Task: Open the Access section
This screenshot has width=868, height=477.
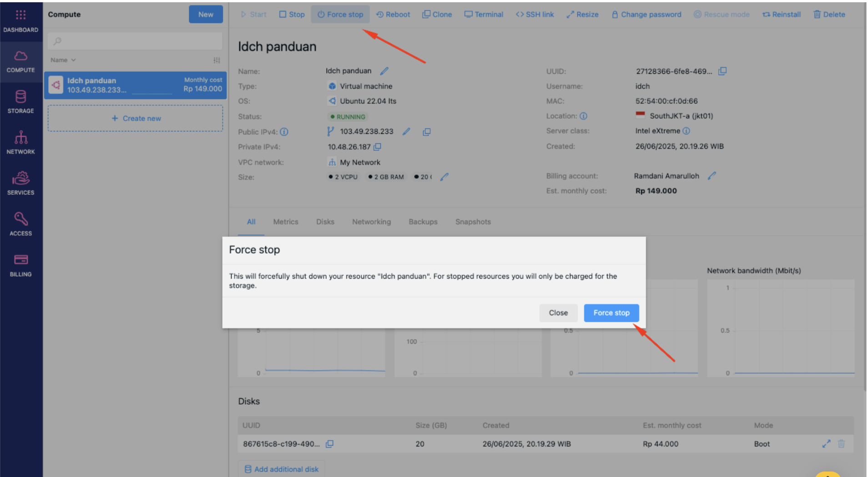Action: 20,224
